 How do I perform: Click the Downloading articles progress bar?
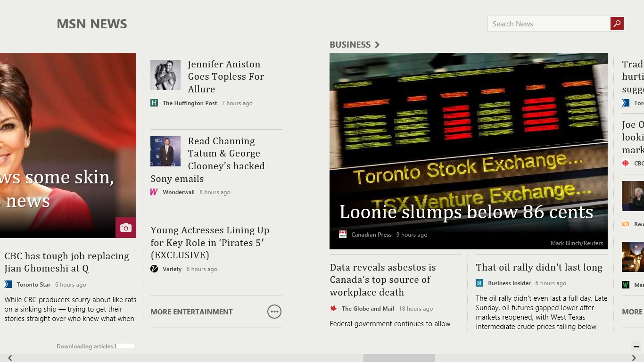125,346
